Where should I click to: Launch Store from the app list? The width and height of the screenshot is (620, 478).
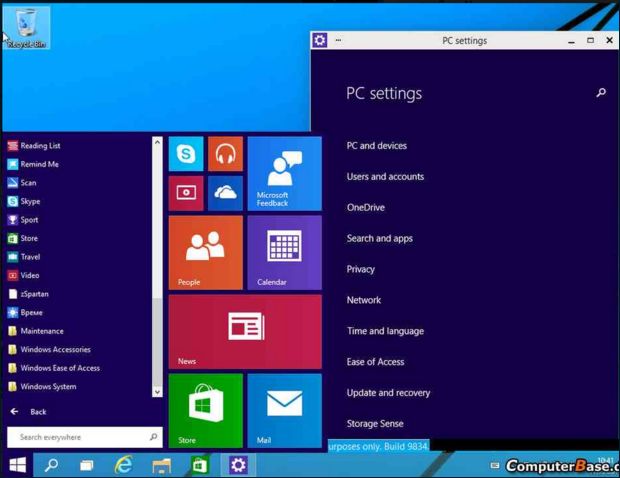[23, 238]
